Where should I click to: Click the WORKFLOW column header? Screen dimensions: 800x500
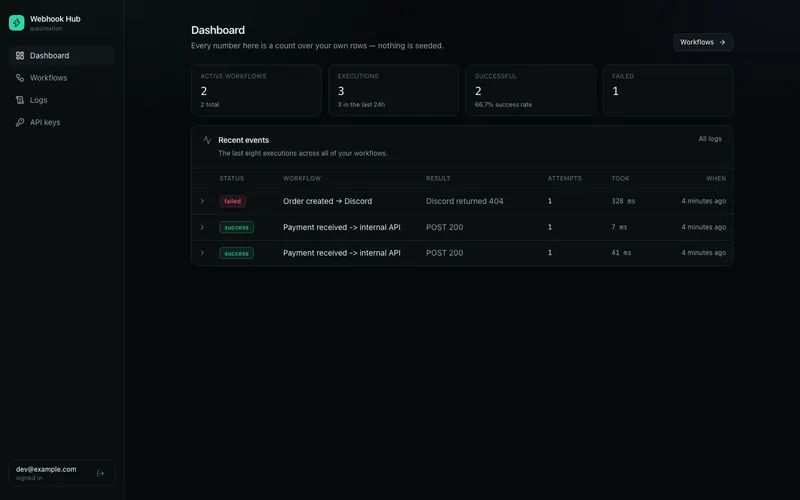coord(302,179)
